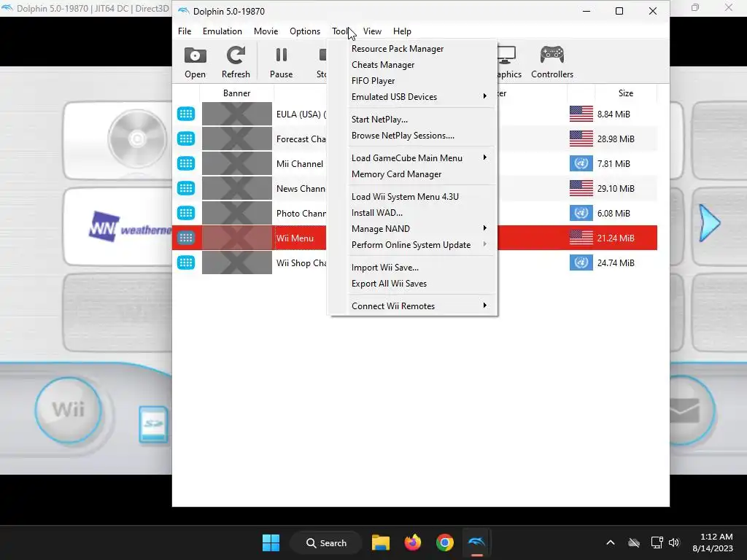747x560 pixels.
Task: Expand the Emulated USB Devices submenu
Action: pos(414,97)
